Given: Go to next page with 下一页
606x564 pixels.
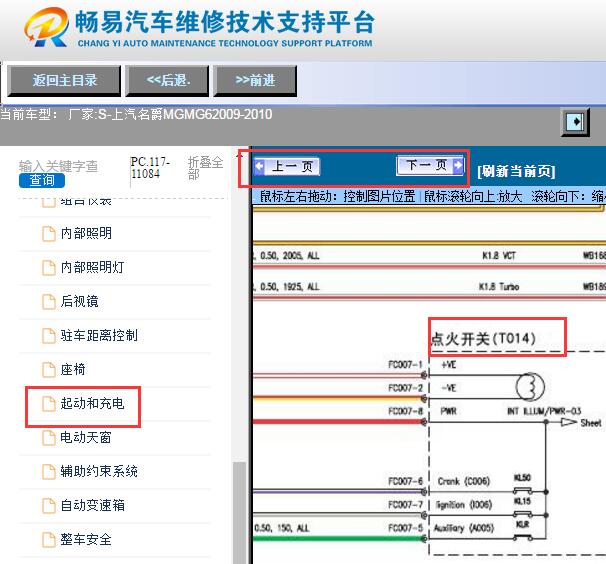Looking at the screenshot, I should point(430,165).
